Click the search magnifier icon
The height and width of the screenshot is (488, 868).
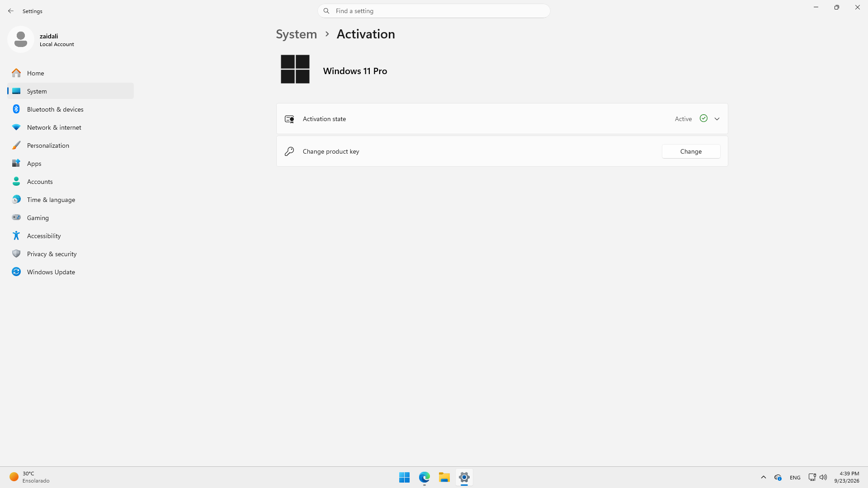point(326,11)
